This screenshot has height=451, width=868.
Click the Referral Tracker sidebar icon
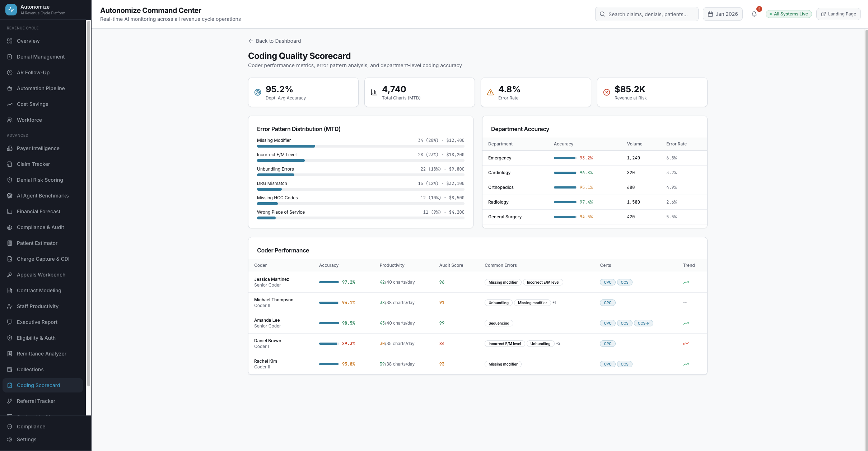point(10,401)
